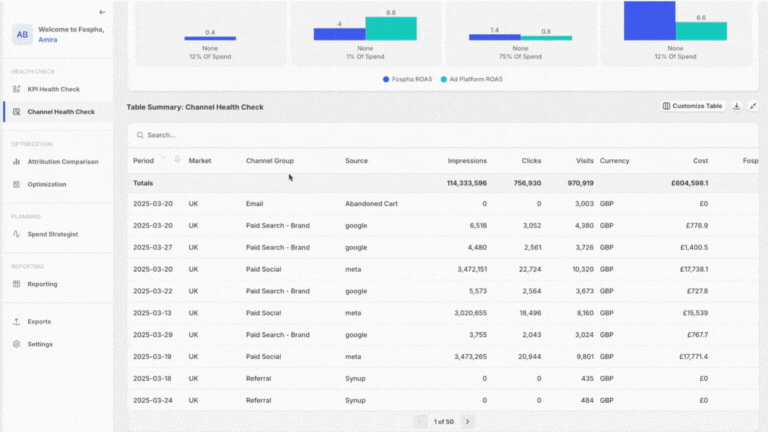Viewport: 768px width, 432px height.
Task: Open the Reporting section
Action: pyautogui.click(x=42, y=284)
